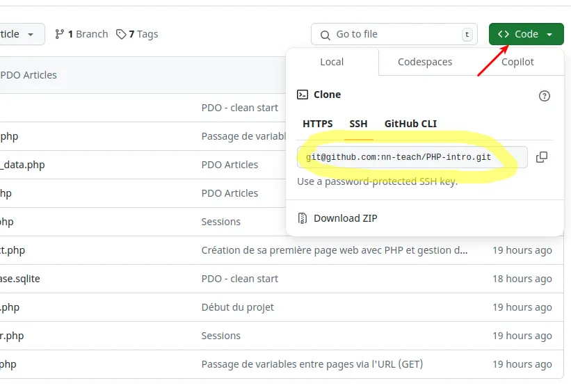Click the search magnifier in Go to file

(x=325, y=34)
